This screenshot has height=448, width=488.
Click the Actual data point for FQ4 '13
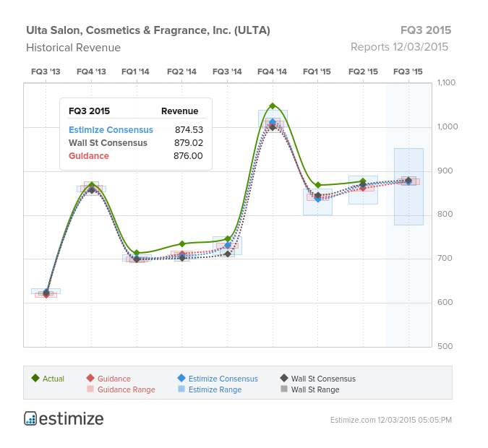pos(92,185)
